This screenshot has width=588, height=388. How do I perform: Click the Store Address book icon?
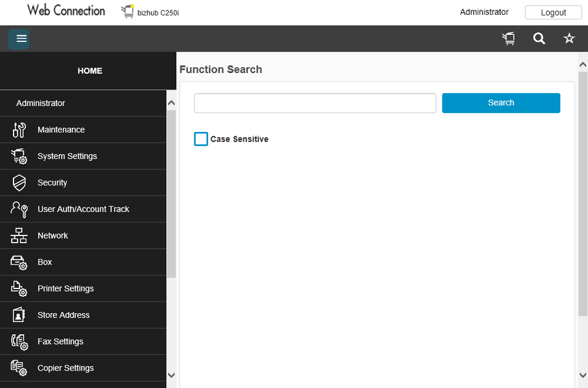[x=19, y=316]
